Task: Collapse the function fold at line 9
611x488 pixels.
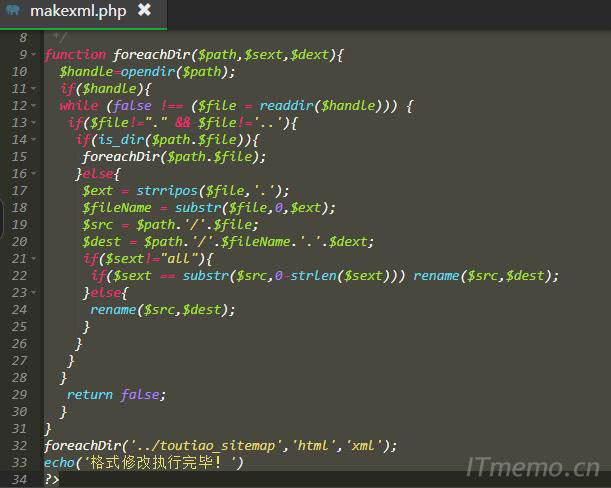Action: tap(34, 55)
